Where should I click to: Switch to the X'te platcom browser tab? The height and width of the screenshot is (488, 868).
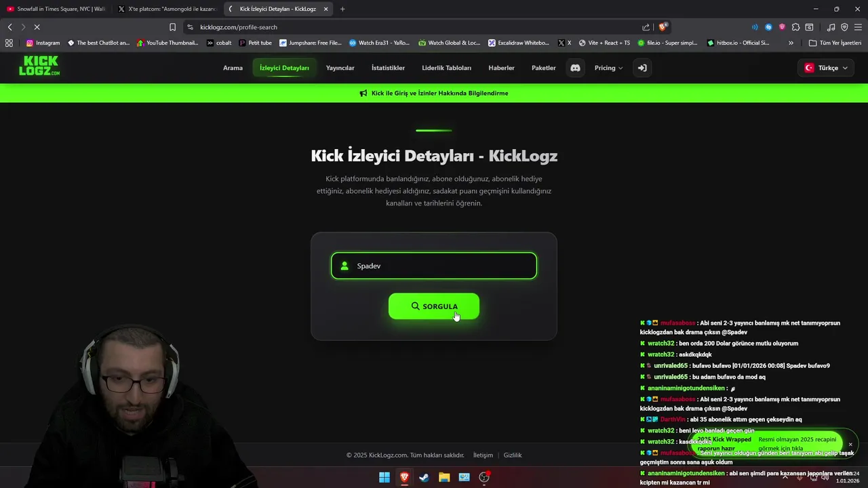(166, 9)
